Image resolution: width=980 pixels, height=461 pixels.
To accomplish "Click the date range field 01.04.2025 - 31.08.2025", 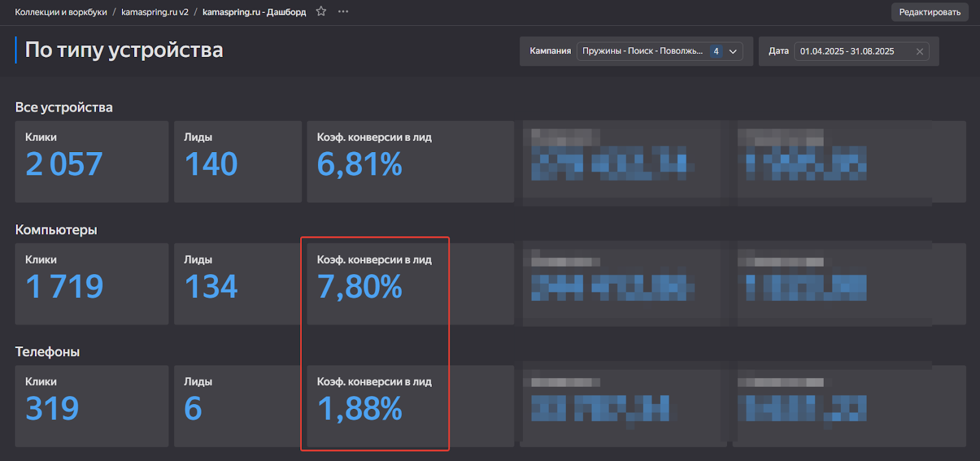I will click(x=847, y=51).
